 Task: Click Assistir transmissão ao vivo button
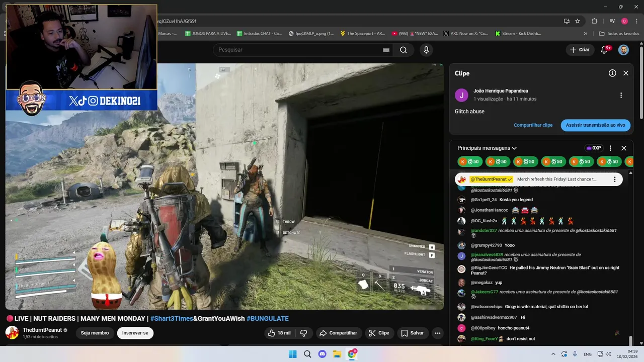point(596,125)
